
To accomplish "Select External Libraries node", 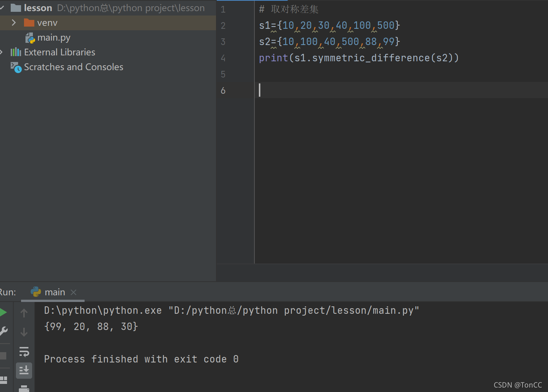I will click(53, 52).
